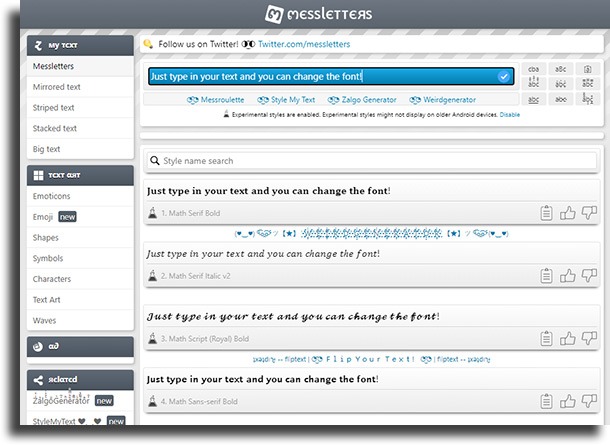Like the Math Serif Italic v2 style
610x445 pixels.
point(568,276)
